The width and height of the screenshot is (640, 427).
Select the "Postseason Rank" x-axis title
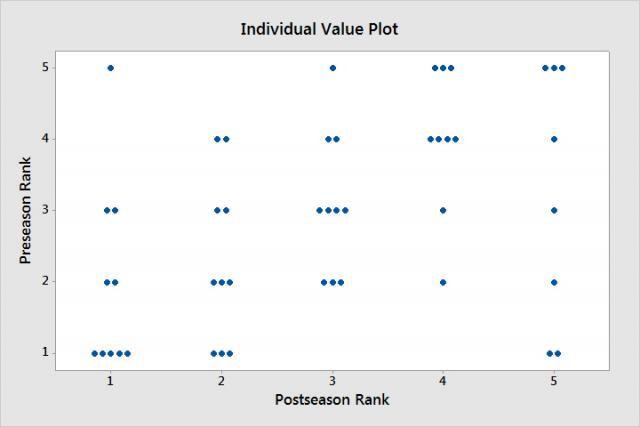click(332, 400)
